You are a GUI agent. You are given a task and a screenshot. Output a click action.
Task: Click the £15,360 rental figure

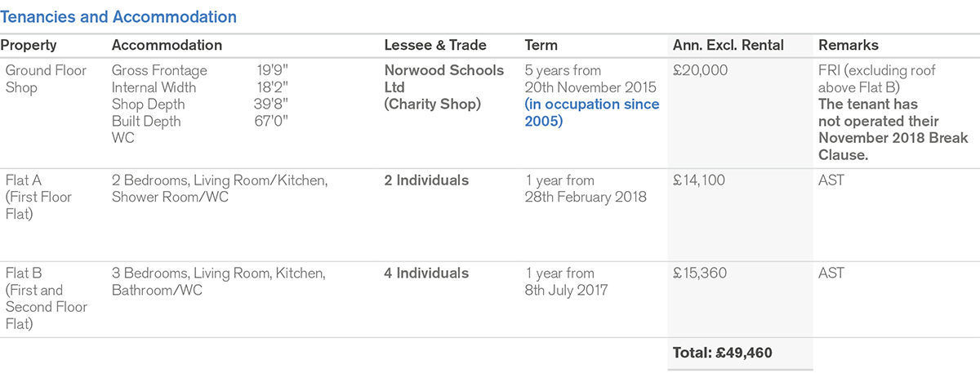(701, 273)
